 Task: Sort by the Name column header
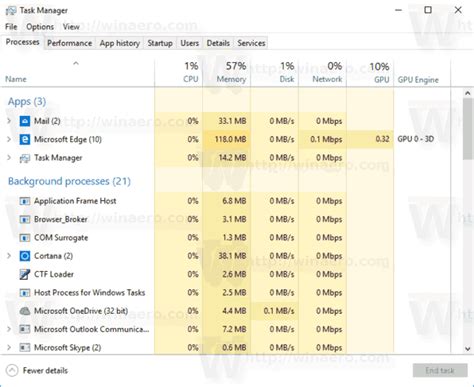coord(77,73)
